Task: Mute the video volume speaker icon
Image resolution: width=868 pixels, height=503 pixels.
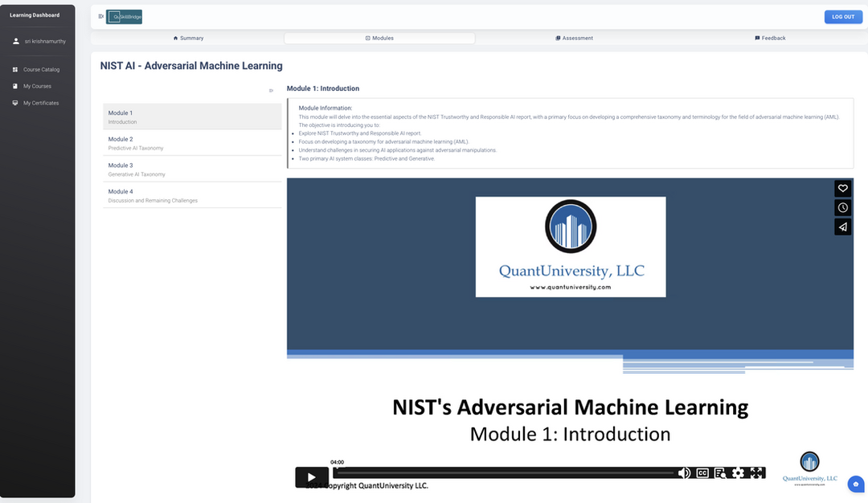Action: pyautogui.click(x=684, y=473)
